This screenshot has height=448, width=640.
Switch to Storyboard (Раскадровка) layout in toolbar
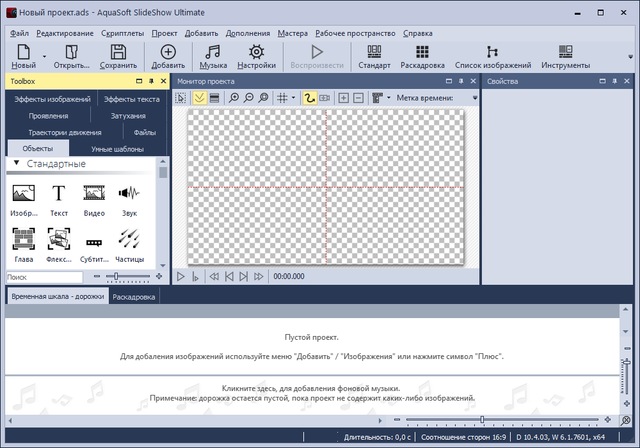pos(422,56)
